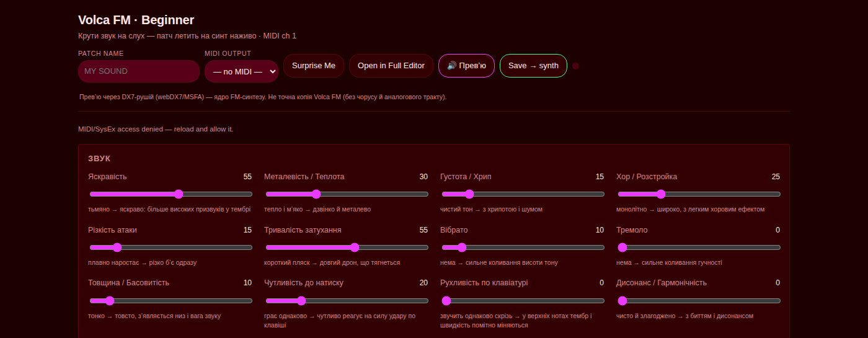This screenshot has height=338, width=868.
Task: Click the Хор / Розстройка value 25
Action: point(776,177)
